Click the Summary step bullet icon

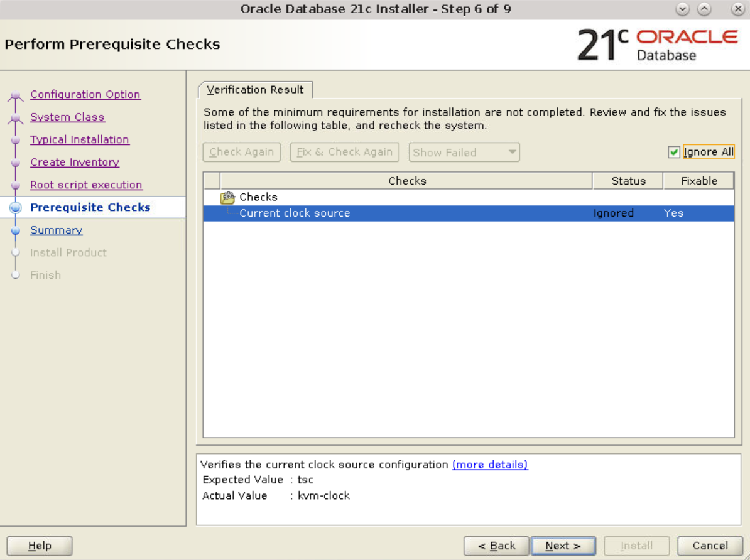pos(17,230)
